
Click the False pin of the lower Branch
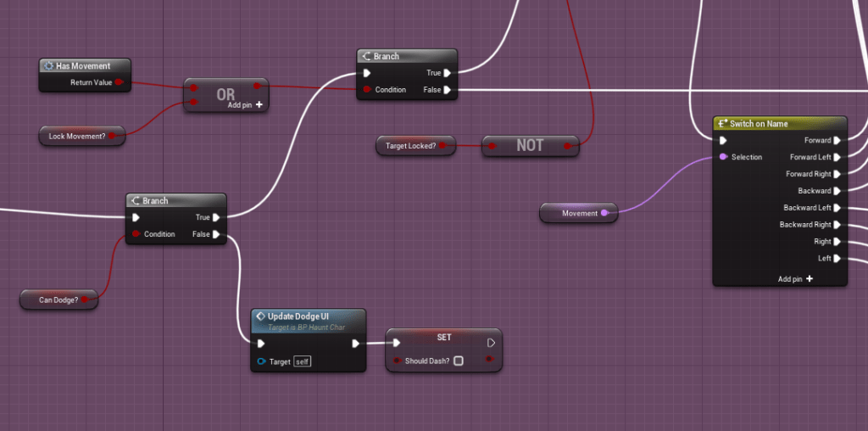(x=216, y=234)
